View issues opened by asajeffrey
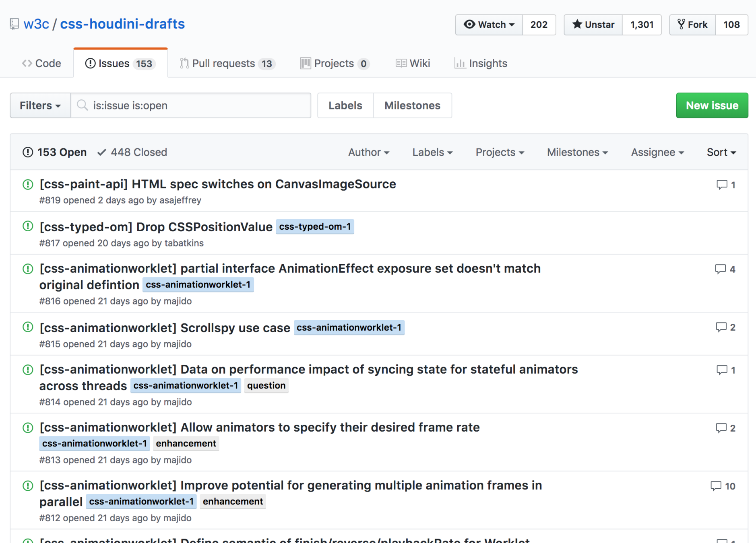The height and width of the screenshot is (543, 756). (180, 200)
